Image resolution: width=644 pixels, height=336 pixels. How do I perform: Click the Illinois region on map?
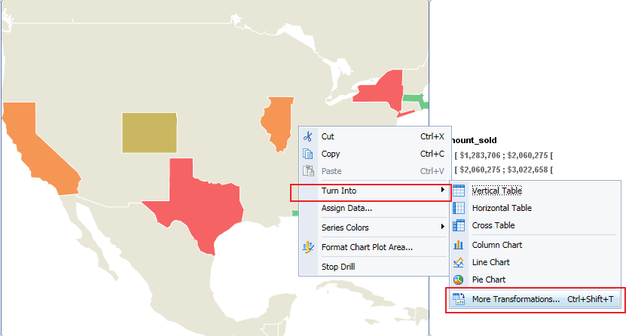279,124
